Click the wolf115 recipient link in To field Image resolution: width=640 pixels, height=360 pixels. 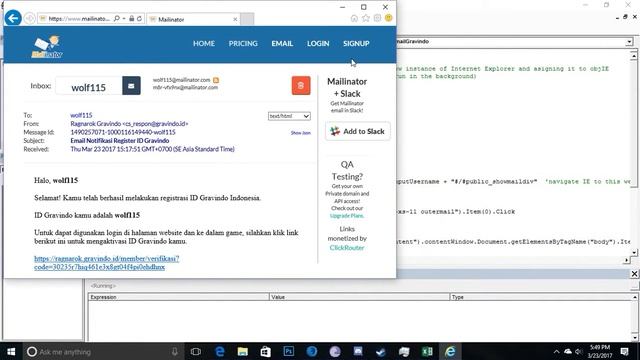pyautogui.click(x=81, y=116)
